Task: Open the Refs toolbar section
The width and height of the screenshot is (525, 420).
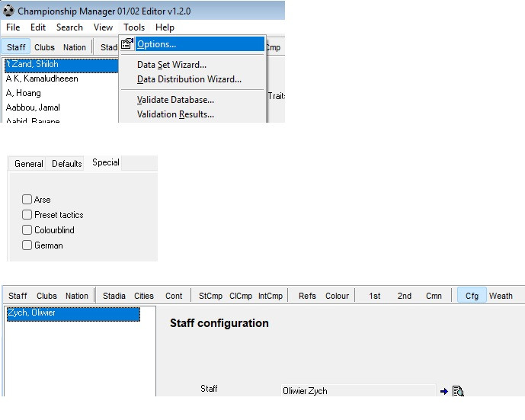Action: pyautogui.click(x=307, y=296)
